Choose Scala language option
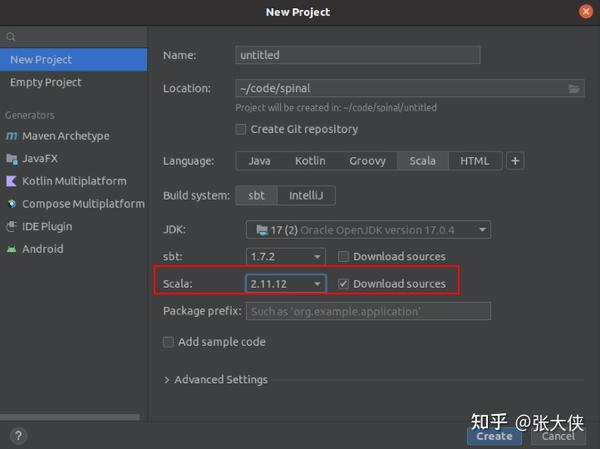The image size is (600, 449). [422, 161]
